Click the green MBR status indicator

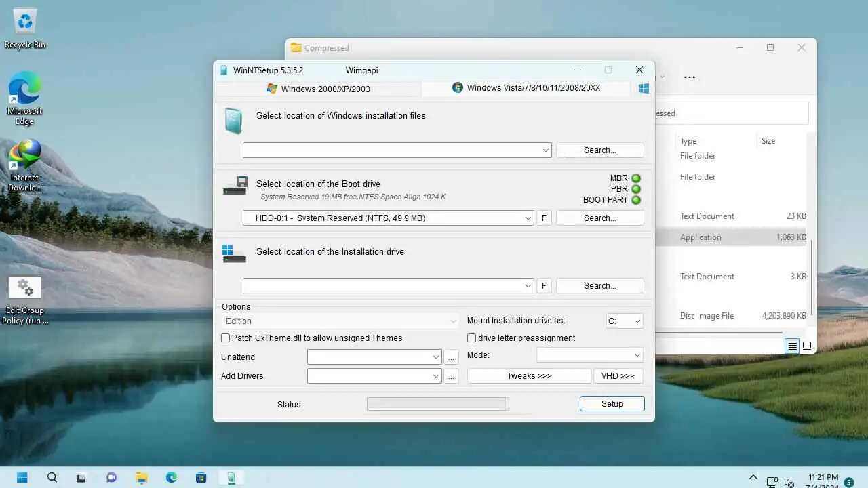coord(636,178)
